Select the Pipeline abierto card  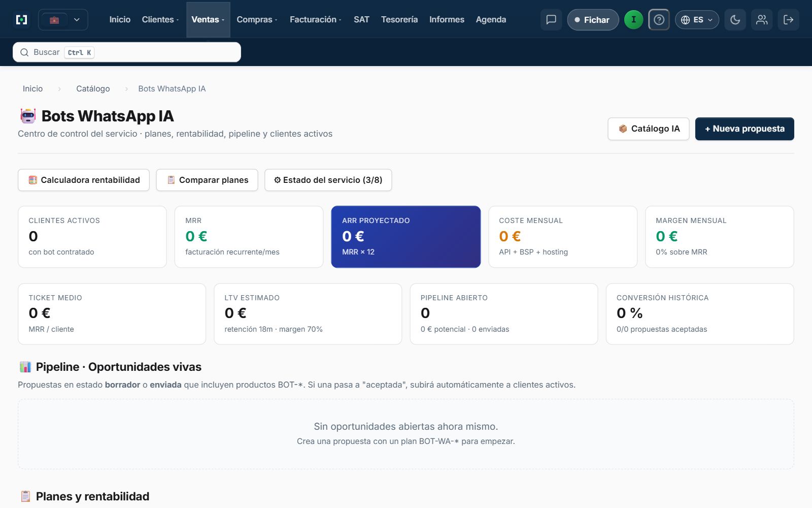pyautogui.click(x=504, y=314)
